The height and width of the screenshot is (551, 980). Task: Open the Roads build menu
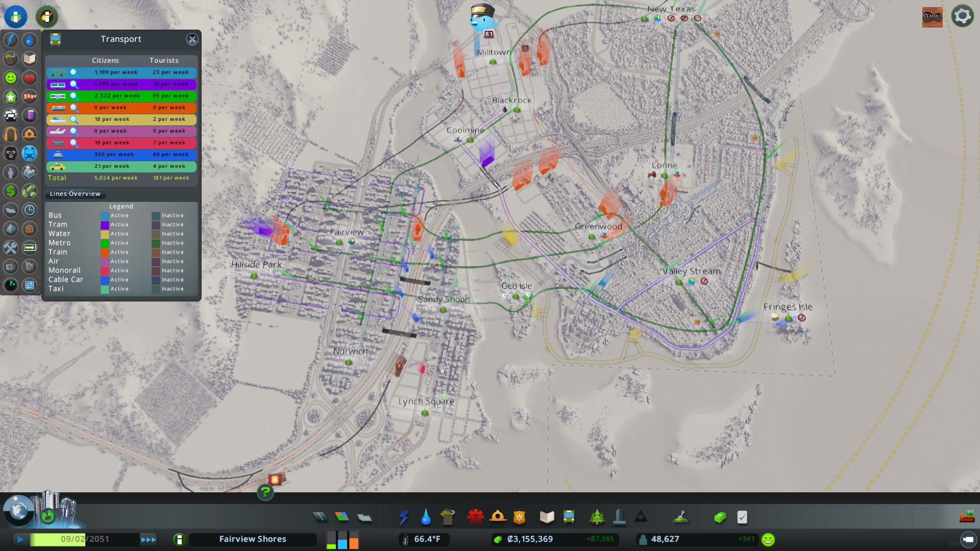tap(320, 517)
